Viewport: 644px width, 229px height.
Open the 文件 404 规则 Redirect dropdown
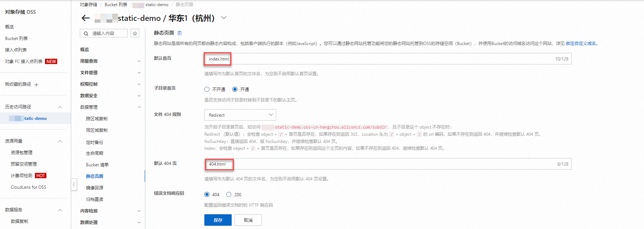pos(240,115)
